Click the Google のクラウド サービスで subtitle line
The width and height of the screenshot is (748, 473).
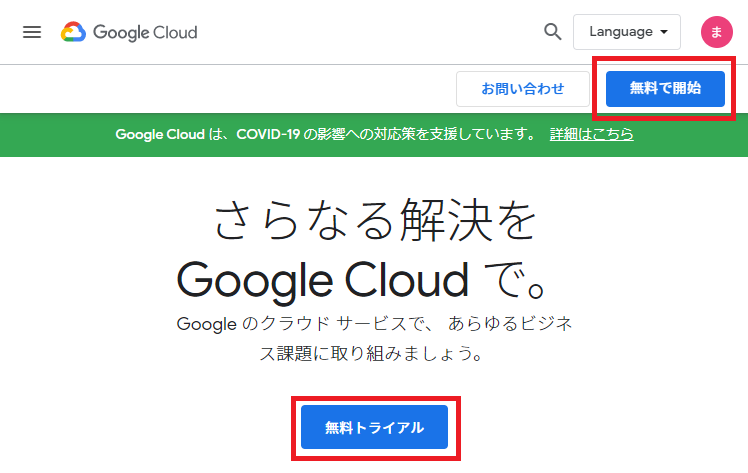point(372,324)
